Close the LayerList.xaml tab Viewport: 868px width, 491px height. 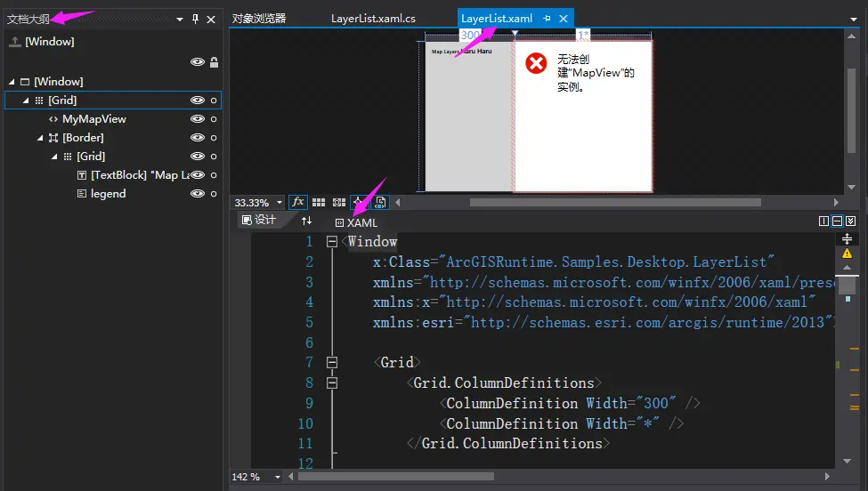(x=564, y=19)
